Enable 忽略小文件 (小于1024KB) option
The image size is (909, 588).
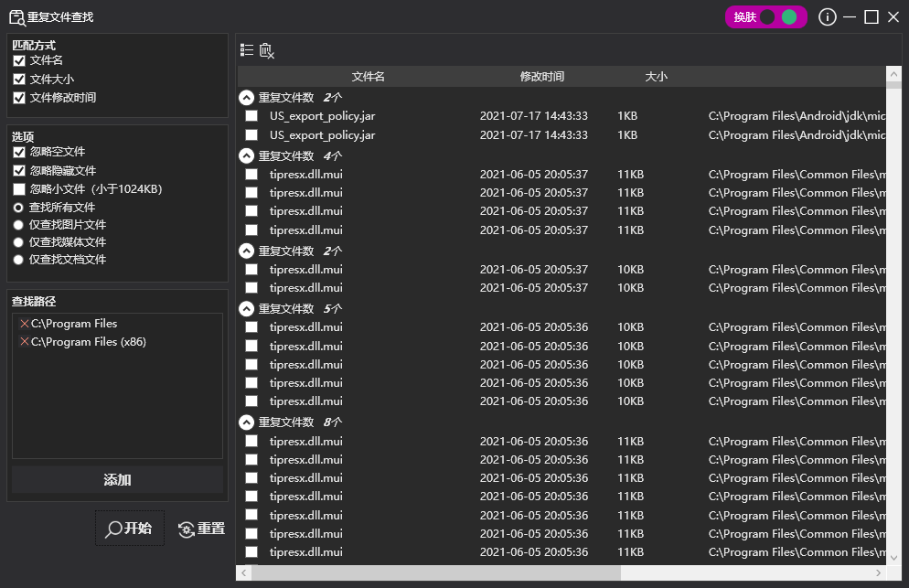click(x=20, y=188)
